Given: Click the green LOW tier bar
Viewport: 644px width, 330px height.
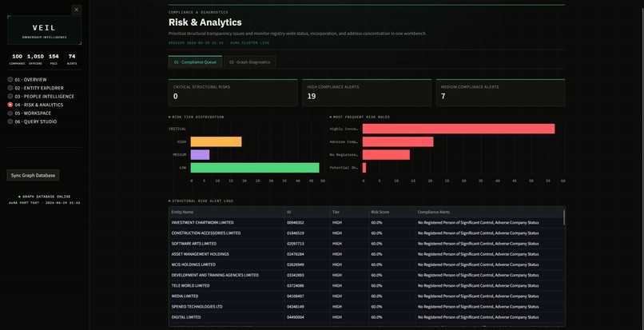Looking at the screenshot, I should (x=255, y=168).
